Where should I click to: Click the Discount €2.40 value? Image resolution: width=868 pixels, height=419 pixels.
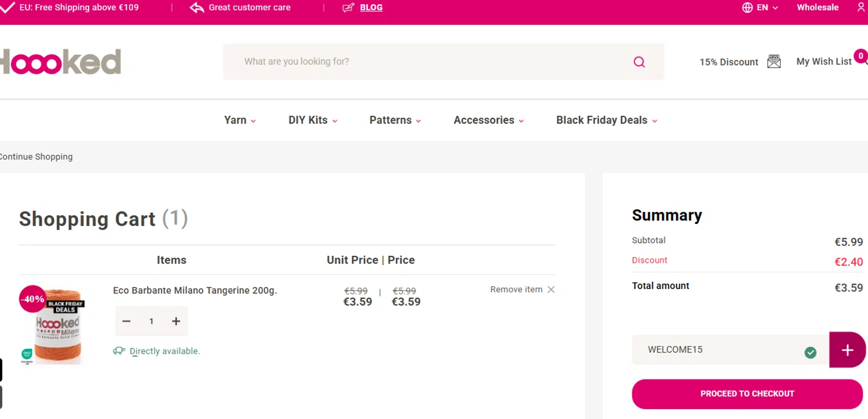[x=848, y=262]
